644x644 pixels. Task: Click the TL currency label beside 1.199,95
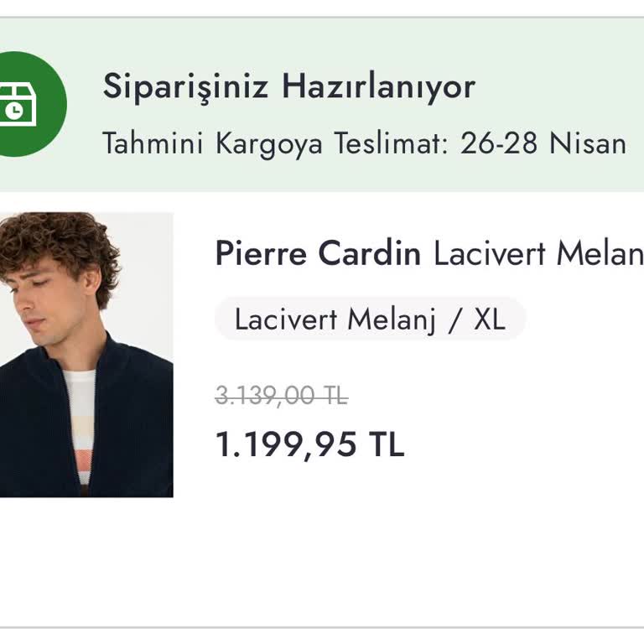387,444
